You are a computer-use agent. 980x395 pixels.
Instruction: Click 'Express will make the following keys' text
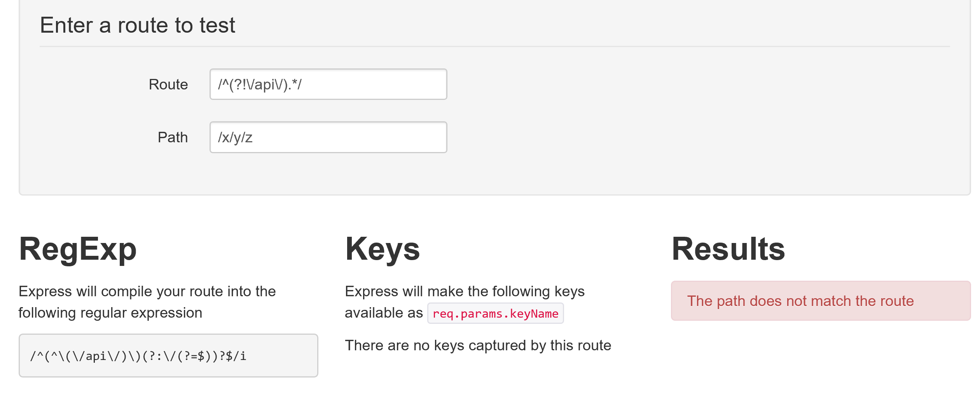[464, 291]
